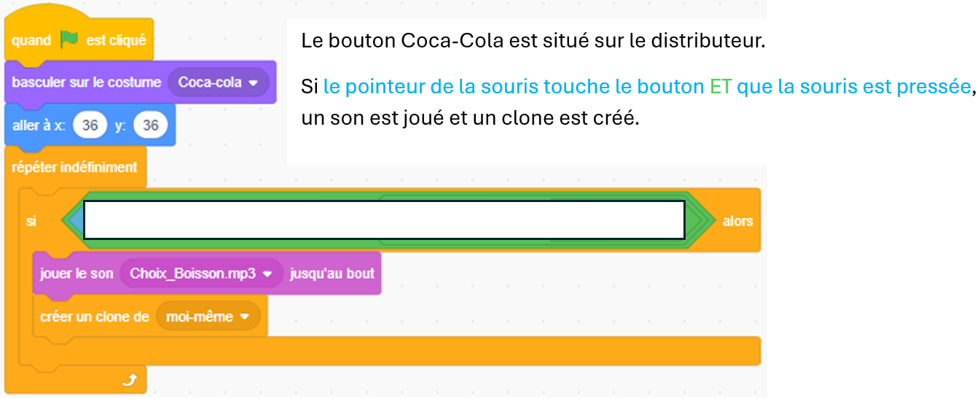980x399 pixels.
Task: Click the green ET word in the explanation
Action: tap(721, 88)
